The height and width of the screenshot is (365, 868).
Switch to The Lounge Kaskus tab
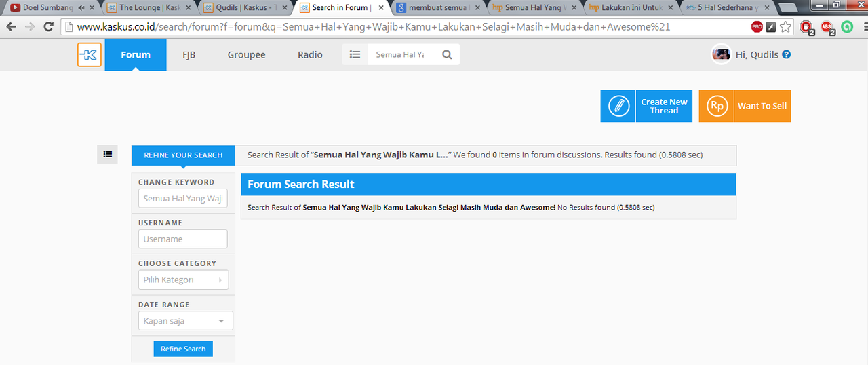(x=148, y=8)
